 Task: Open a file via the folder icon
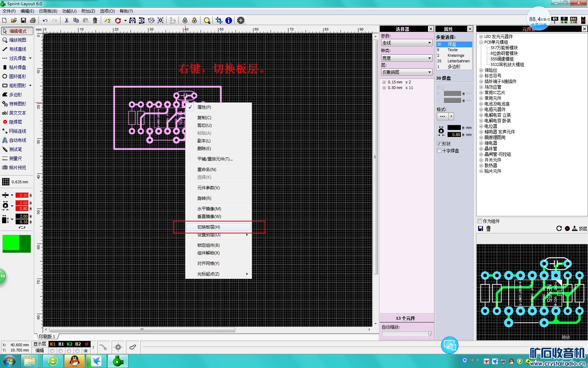click(14, 21)
